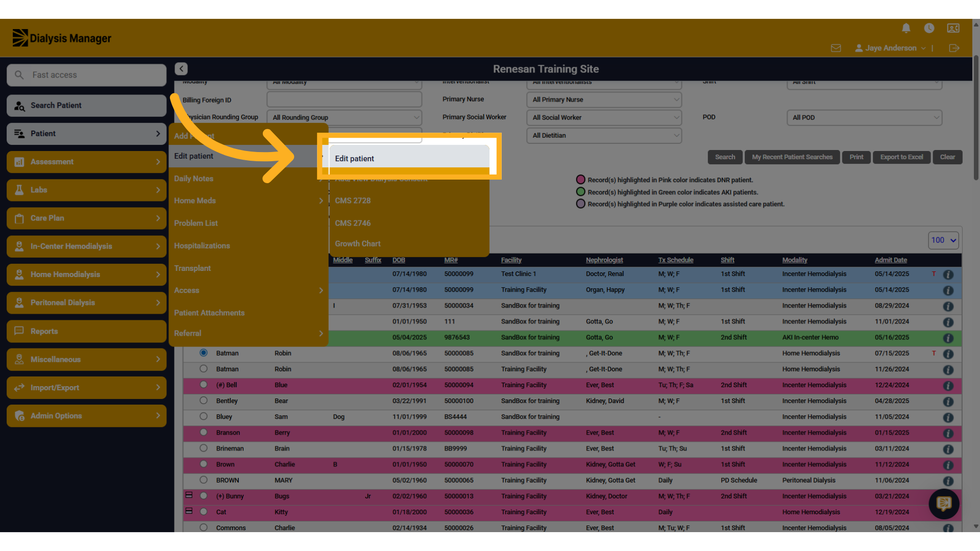
Task: Open Jaye Anderson user menu
Action: pos(891,48)
